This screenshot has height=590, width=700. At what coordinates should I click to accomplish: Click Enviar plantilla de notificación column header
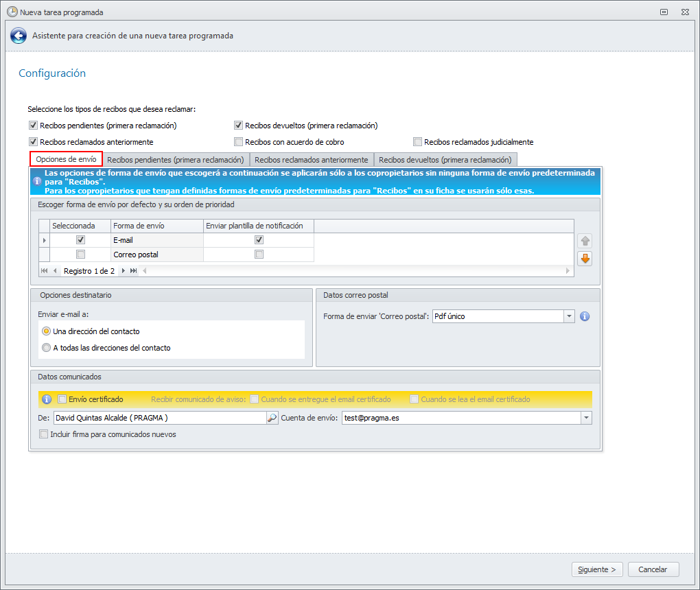click(259, 226)
